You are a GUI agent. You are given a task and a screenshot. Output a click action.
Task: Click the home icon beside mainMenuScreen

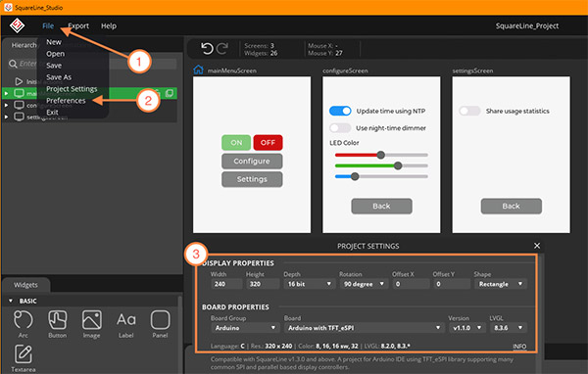point(198,70)
